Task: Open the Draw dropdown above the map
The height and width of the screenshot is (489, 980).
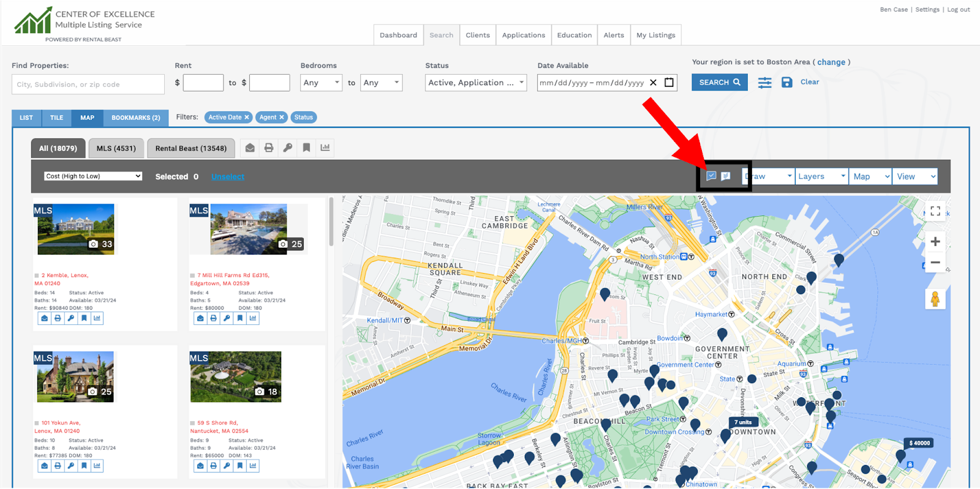Action: (768, 176)
